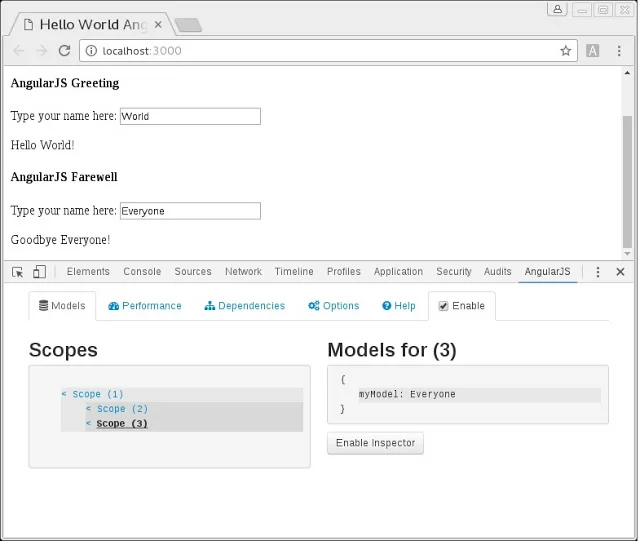Select Scope (1) in the scope tree
640x541 pixels.
click(98, 394)
